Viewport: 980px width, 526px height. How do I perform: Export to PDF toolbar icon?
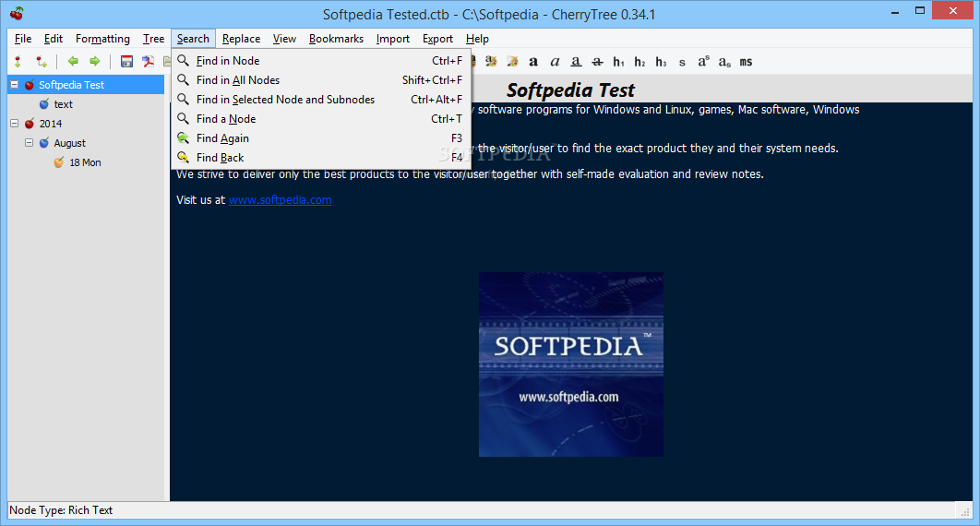click(149, 61)
